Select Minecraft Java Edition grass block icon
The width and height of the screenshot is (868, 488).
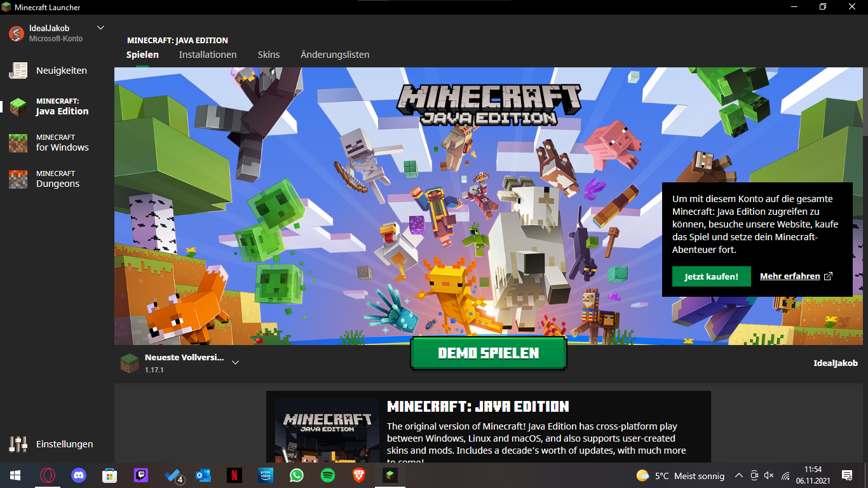(18, 107)
